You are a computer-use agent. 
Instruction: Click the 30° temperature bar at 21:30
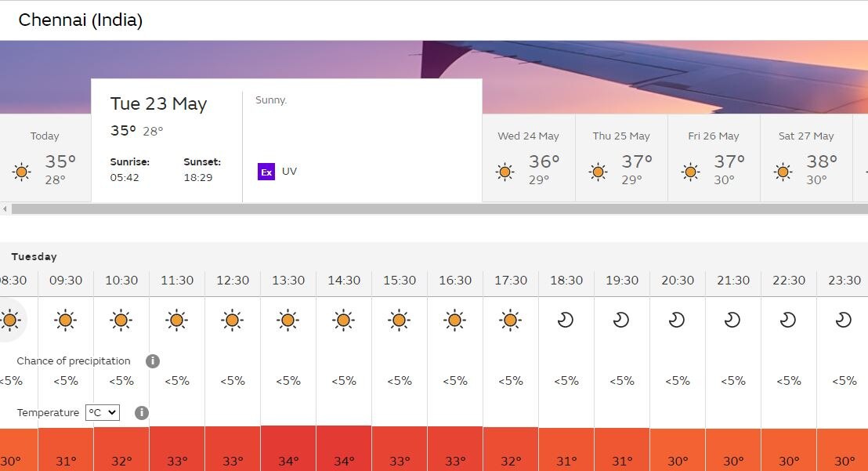coord(733,451)
